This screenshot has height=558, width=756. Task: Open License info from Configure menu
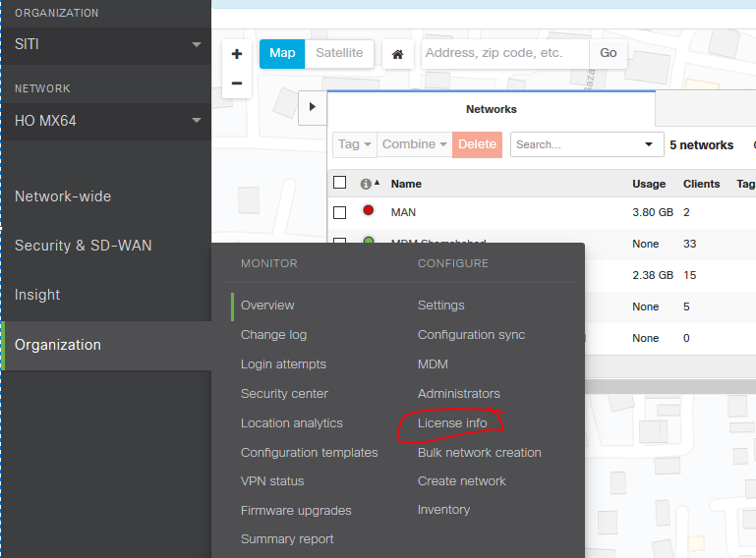[x=452, y=423]
